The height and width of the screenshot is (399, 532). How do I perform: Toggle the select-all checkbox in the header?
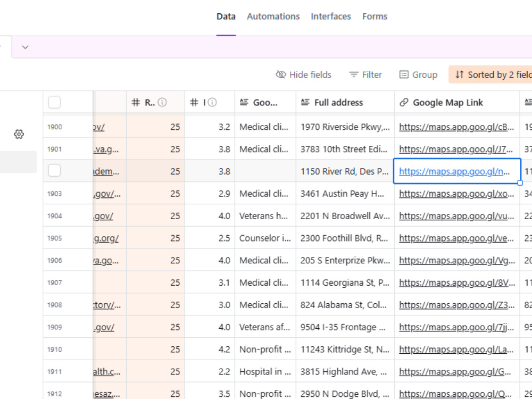pyautogui.click(x=54, y=102)
